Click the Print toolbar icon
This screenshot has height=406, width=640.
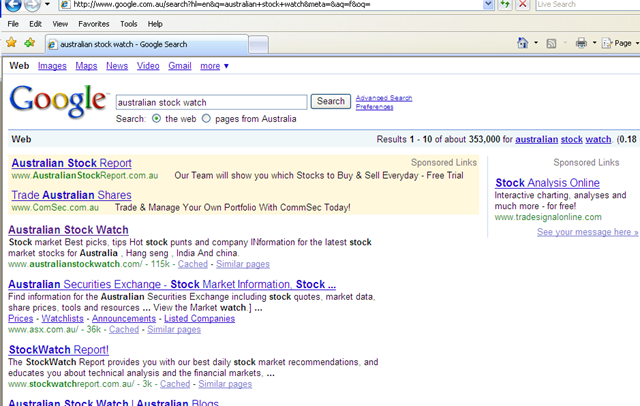[581, 43]
